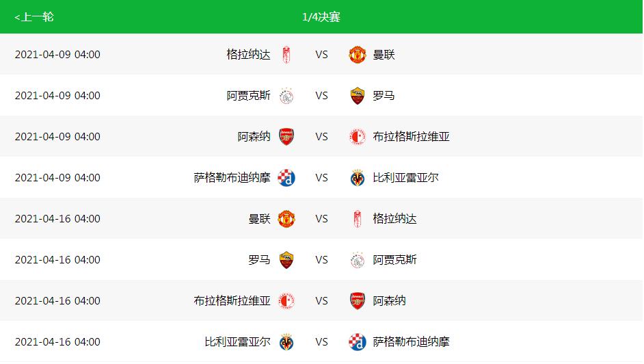
Task: Open team 布拉格斯拉维亚 in 04-09 match
Action: coord(411,136)
